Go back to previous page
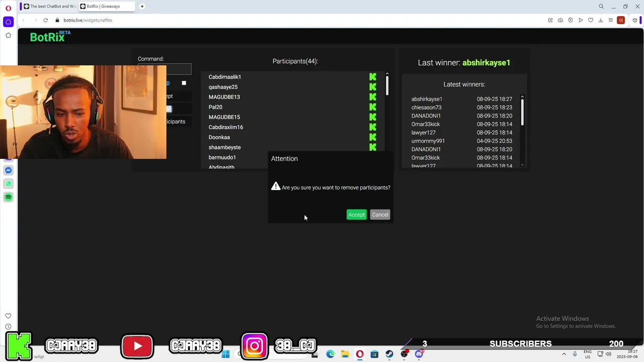Viewport: 644px width, 362px height. pyautogui.click(x=23, y=20)
